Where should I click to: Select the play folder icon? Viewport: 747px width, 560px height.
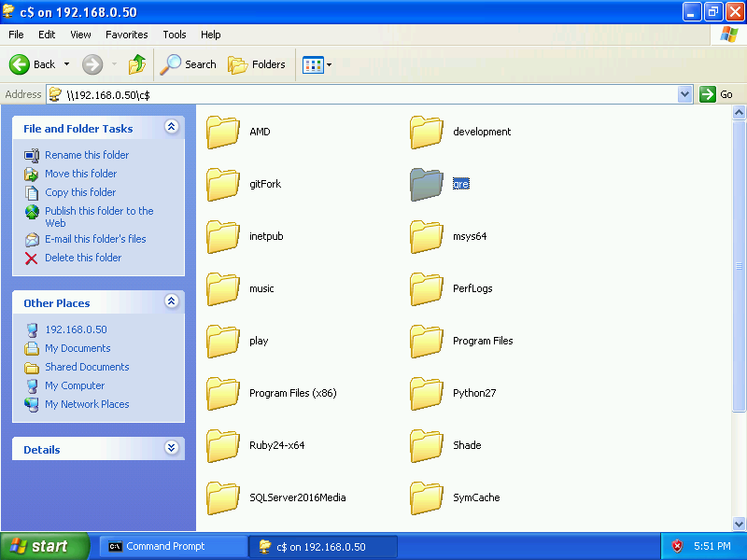point(223,342)
